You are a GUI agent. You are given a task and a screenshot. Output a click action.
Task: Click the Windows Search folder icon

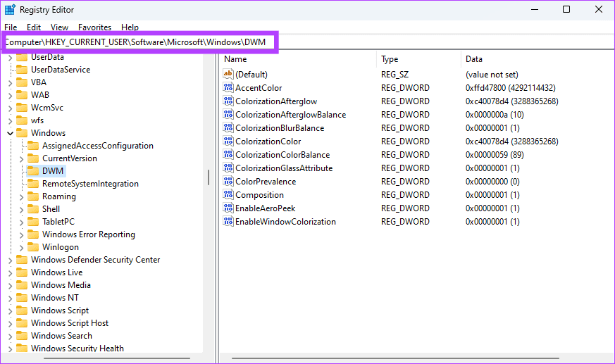click(22, 335)
